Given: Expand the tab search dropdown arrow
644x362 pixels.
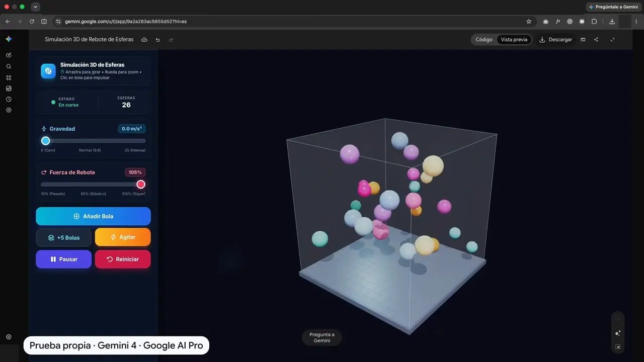Looking at the screenshot, I should coord(35,7).
